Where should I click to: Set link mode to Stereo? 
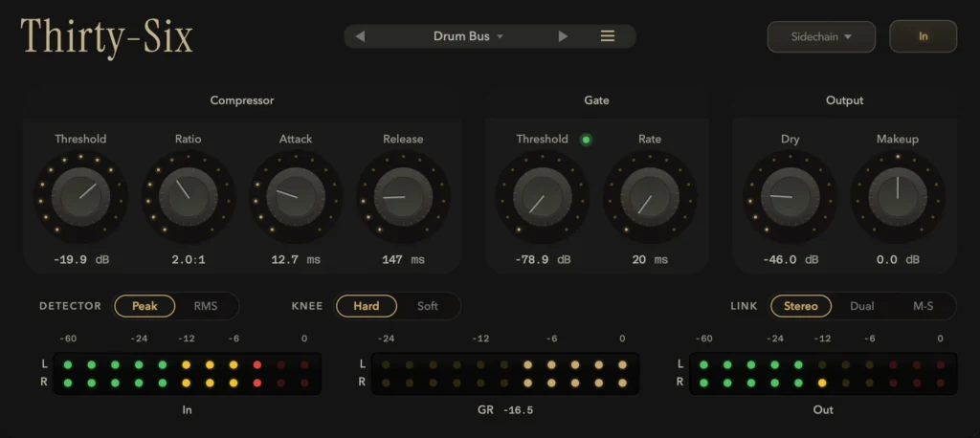801,306
